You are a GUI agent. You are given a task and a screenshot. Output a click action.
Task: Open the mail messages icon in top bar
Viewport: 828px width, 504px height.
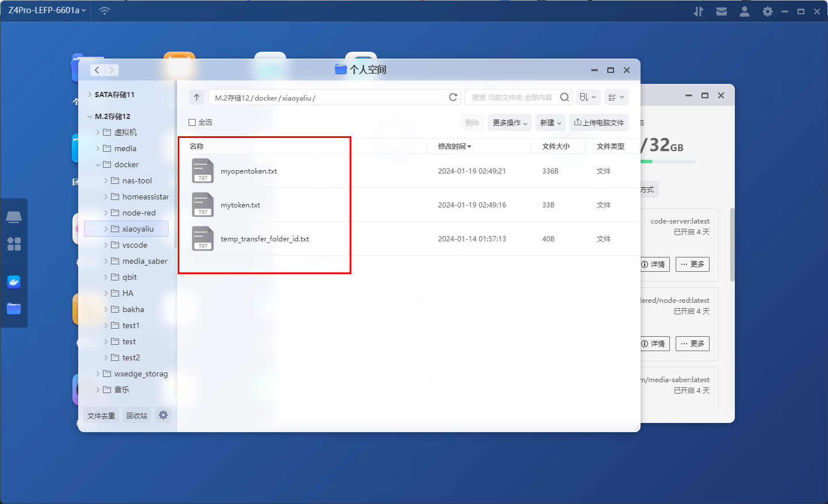pos(722,11)
